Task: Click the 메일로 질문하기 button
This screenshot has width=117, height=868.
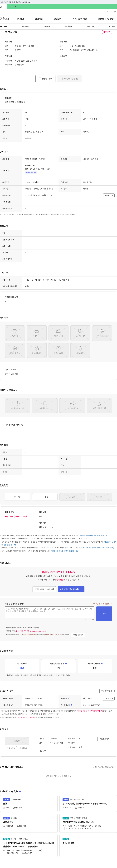Action: 78,635
